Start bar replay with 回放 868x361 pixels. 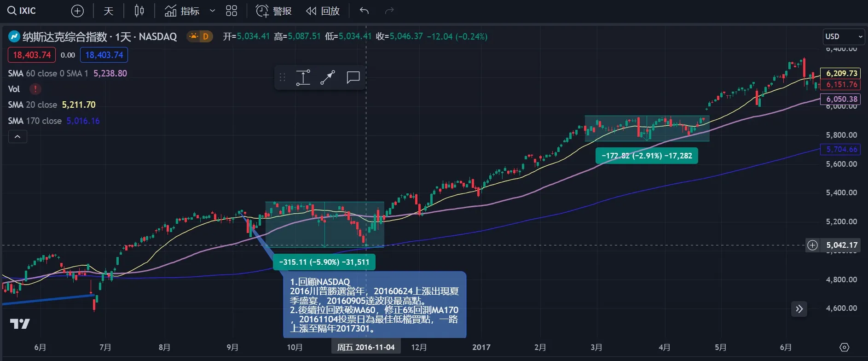click(x=323, y=11)
